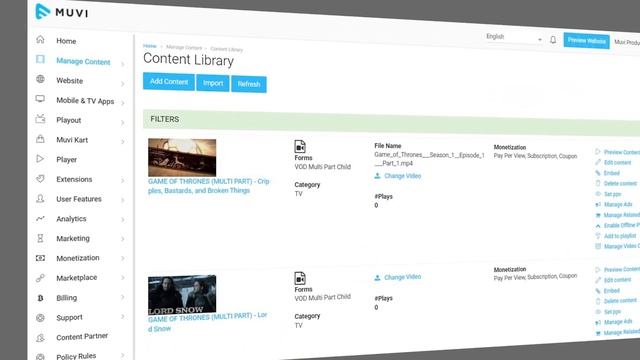
Task: Click the Marketing hourglass icon
Action: [x=40, y=238]
